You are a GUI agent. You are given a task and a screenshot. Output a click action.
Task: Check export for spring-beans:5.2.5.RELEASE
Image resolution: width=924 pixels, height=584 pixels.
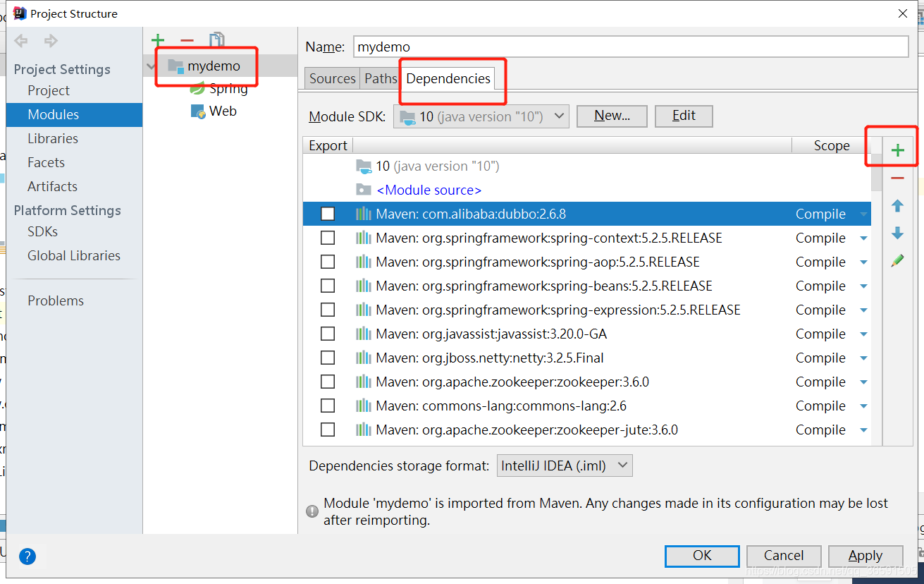click(x=328, y=286)
